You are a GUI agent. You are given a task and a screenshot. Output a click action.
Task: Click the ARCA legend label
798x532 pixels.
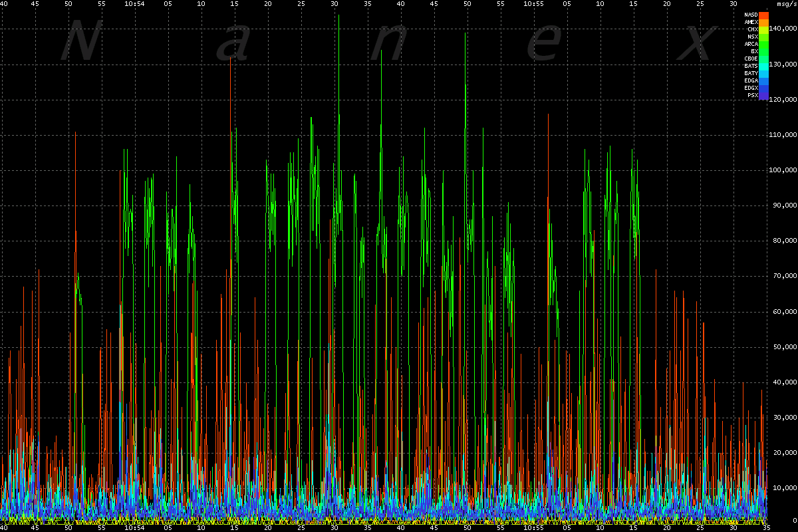[751, 43]
